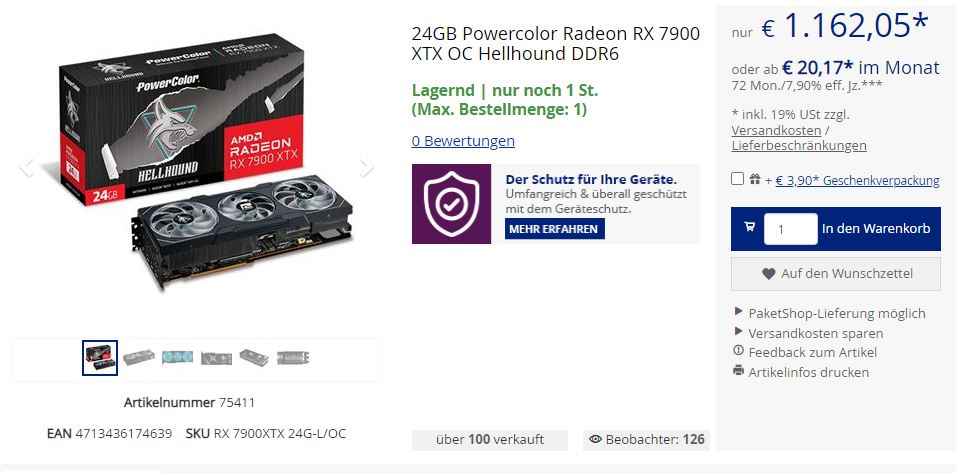Select the last product thumbnail showing ports
Image resolution: width=963 pixels, height=473 pixels.
coord(293,358)
